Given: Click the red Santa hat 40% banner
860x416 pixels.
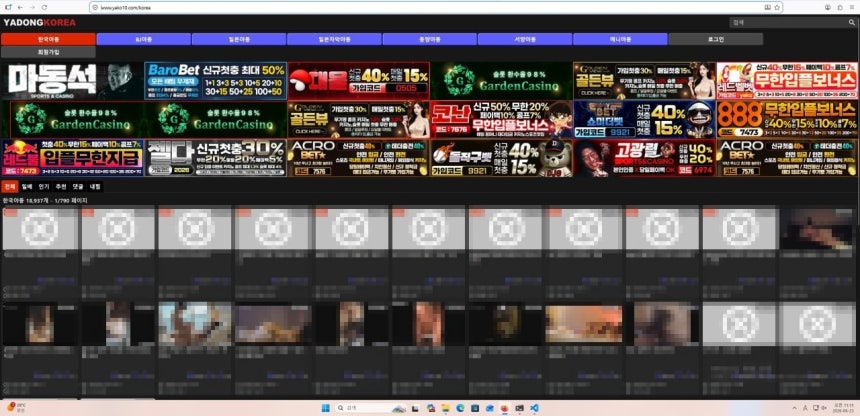Looking at the screenshot, I should pyautogui.click(x=359, y=81).
